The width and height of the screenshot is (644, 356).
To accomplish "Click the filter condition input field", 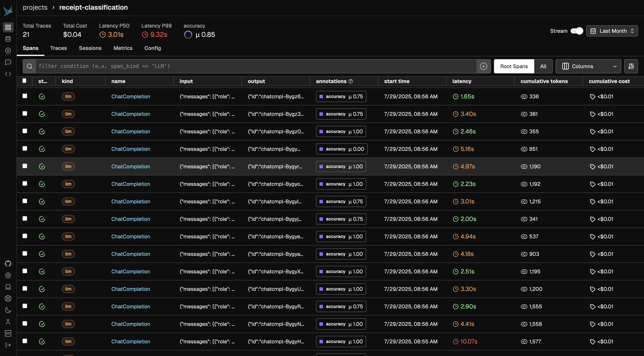I will pos(255,66).
